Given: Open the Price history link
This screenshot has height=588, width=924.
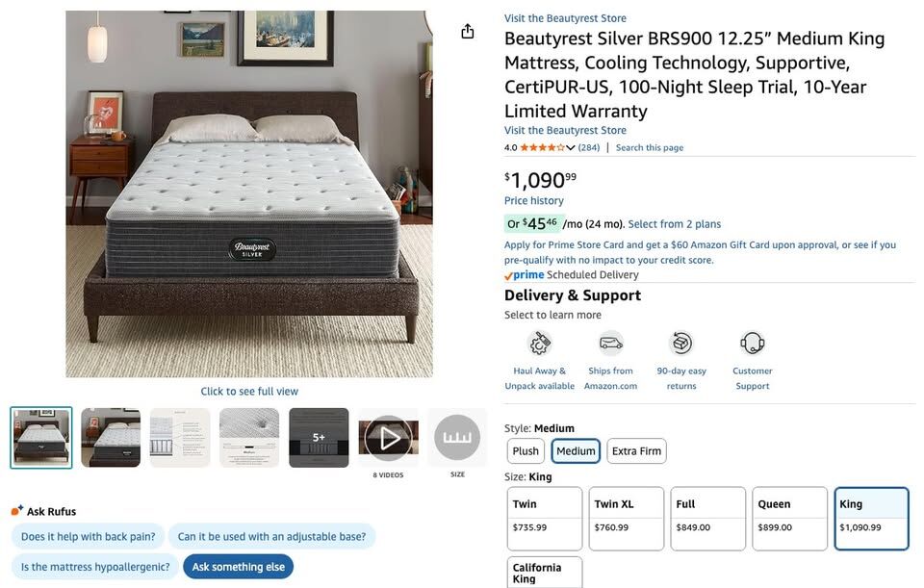Looking at the screenshot, I should [534, 201].
